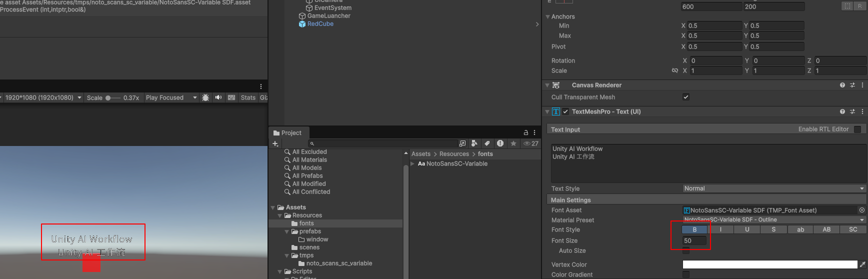Filter assets by import log type

(x=500, y=143)
